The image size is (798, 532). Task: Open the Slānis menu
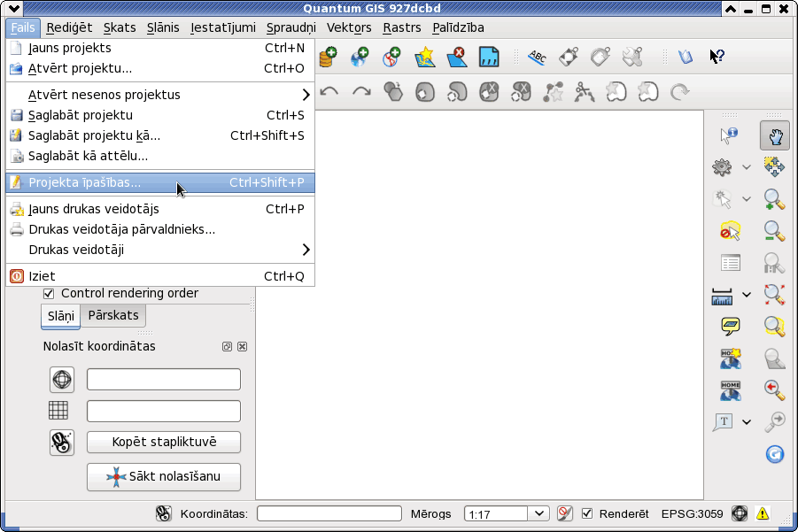[x=163, y=27]
